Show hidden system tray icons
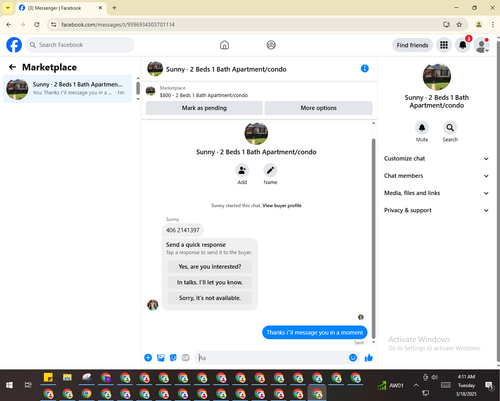 [416, 385]
